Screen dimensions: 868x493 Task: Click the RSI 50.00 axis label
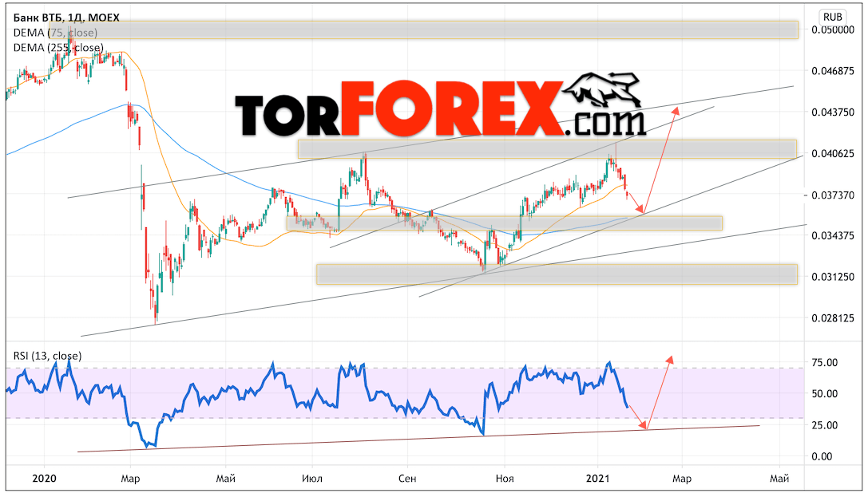click(x=824, y=394)
